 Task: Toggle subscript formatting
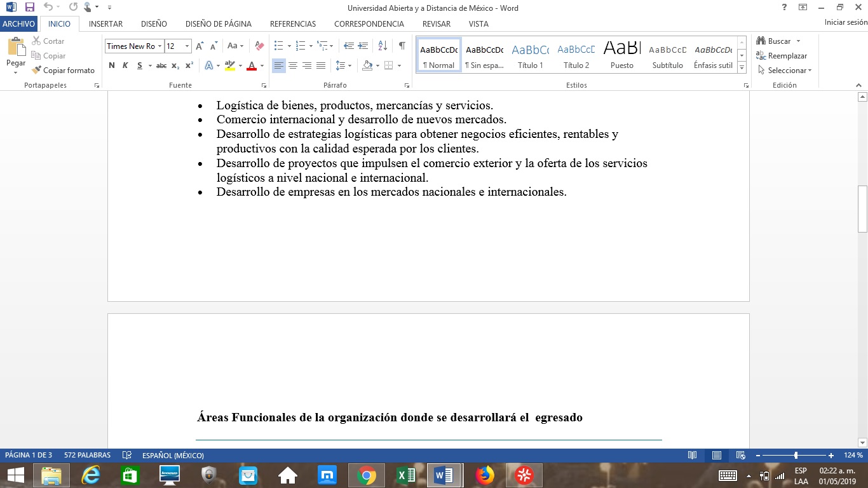pos(176,65)
